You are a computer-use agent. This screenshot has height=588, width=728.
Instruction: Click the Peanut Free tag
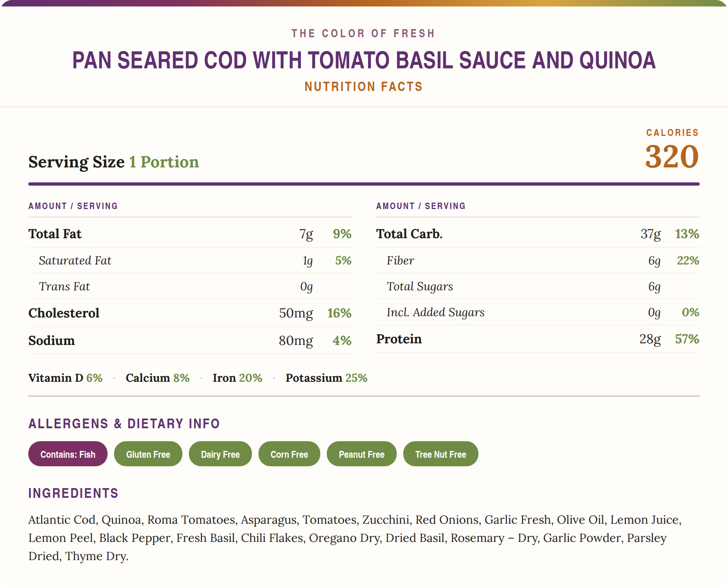tap(362, 454)
